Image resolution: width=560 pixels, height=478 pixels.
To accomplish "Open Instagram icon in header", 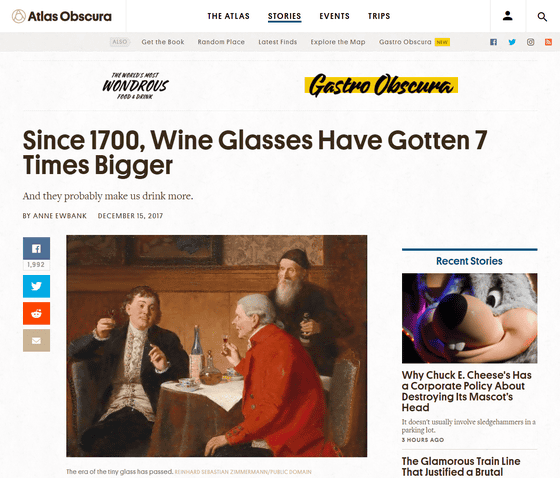I will (530, 42).
